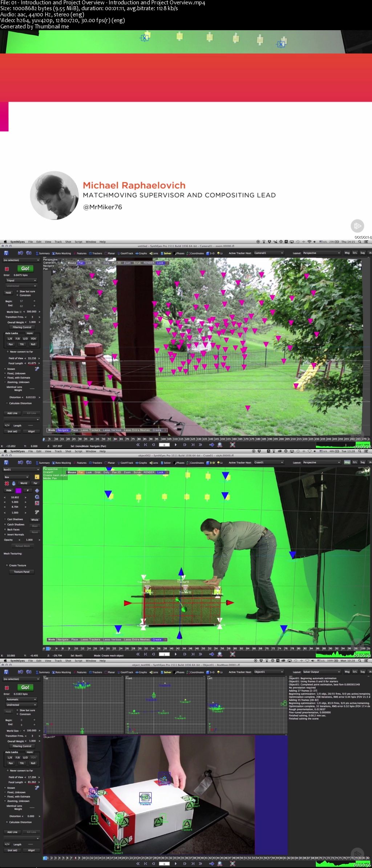The width and height of the screenshot is (372, 868).
Task: Click frame 100 on Camera01 window timeline
Action: click(164, 439)
